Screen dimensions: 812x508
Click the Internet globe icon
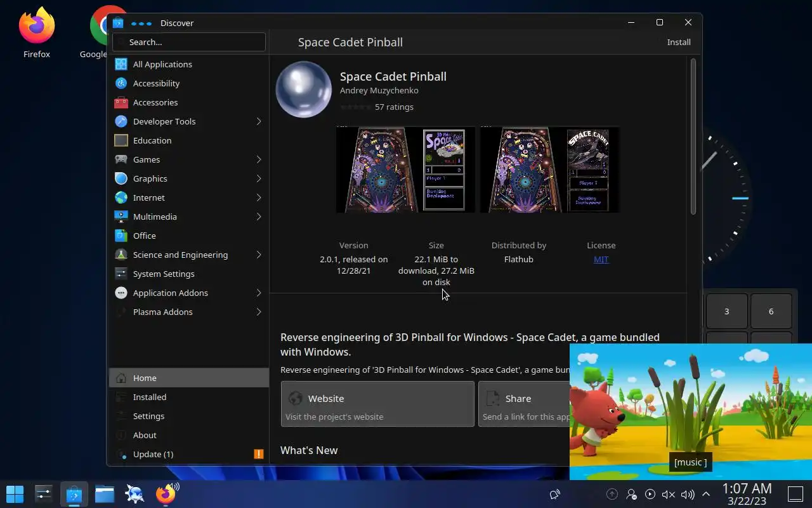pyautogui.click(x=121, y=197)
